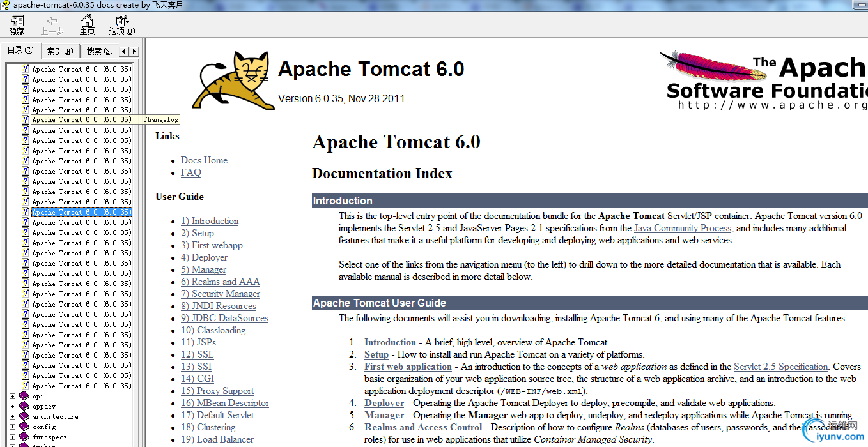Click the version text 'Version 6.0.35, Nov 28 2011'
The height and width of the screenshot is (447, 868).
pyautogui.click(x=341, y=98)
